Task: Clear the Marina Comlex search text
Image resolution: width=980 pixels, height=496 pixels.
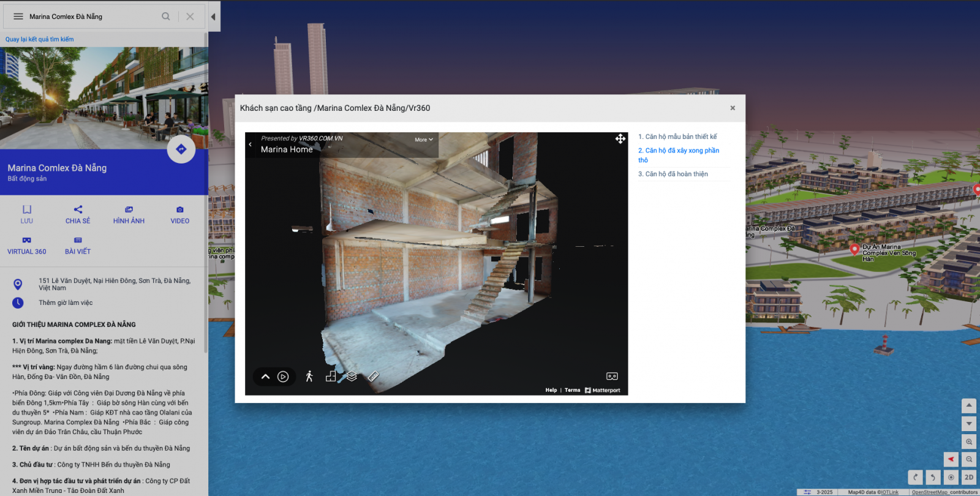Action: click(x=190, y=17)
